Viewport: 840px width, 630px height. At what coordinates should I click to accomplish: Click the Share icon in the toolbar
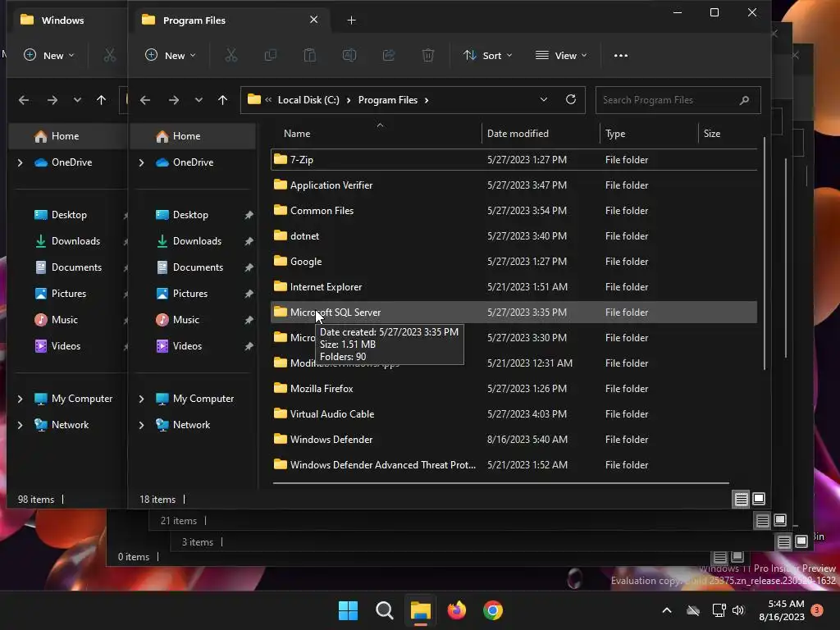(x=388, y=55)
